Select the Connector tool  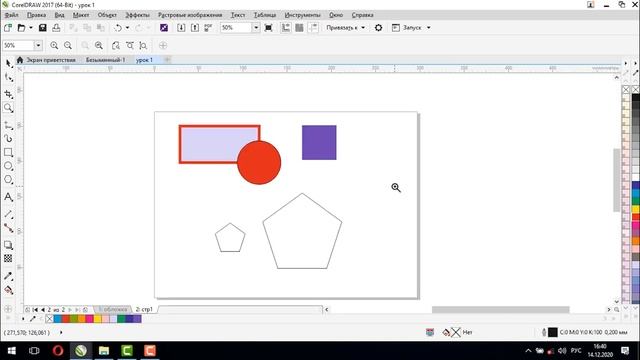[9, 228]
